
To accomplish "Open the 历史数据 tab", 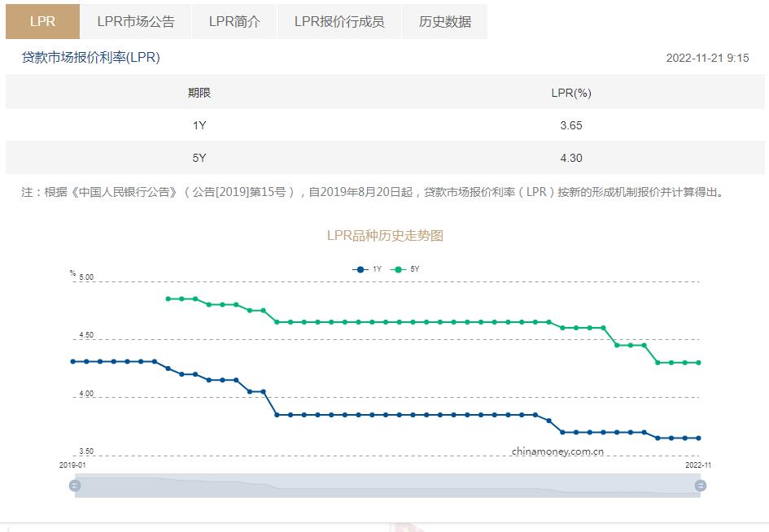I will click(444, 22).
